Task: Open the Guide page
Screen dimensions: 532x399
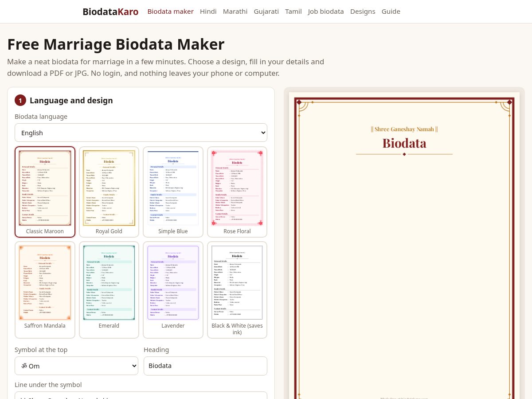Action: point(391,12)
